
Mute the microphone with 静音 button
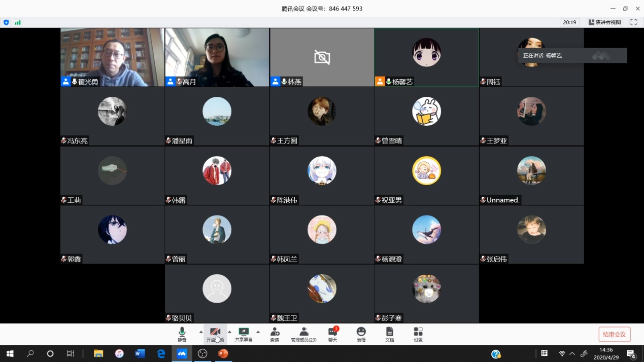coord(182,334)
